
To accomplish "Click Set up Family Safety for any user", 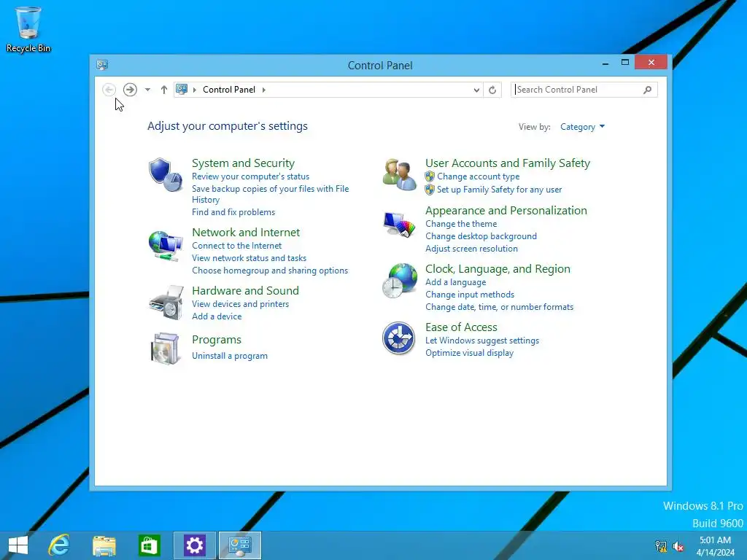I will 499,190.
